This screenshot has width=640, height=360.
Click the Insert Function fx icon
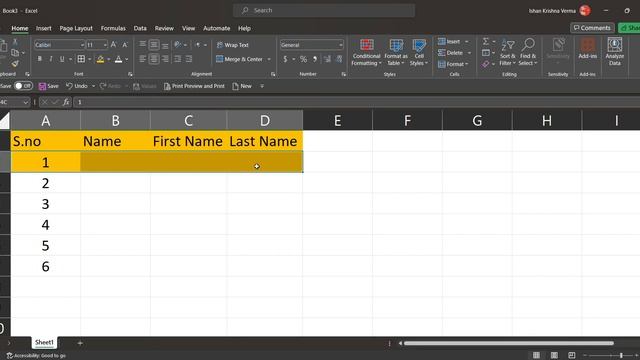[66, 102]
